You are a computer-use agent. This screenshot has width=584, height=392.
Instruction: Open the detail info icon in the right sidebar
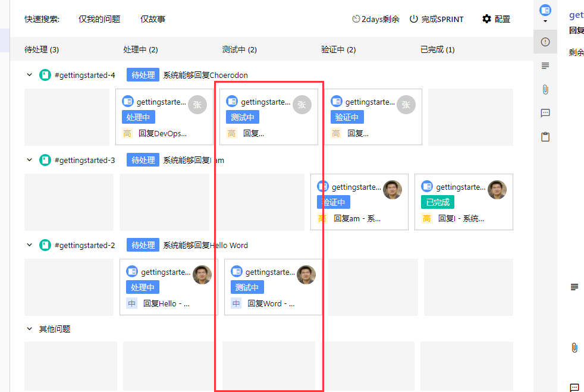click(x=545, y=42)
